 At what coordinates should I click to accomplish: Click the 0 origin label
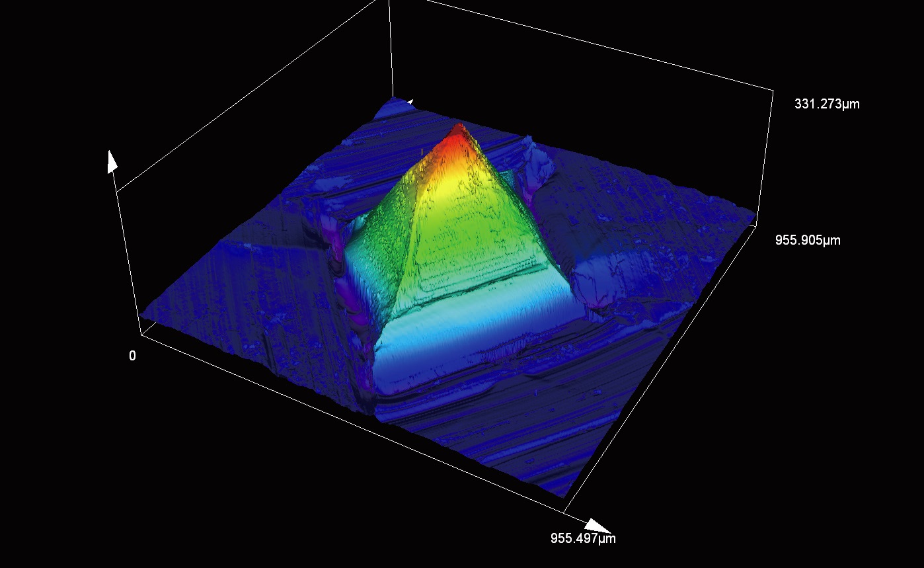point(132,356)
